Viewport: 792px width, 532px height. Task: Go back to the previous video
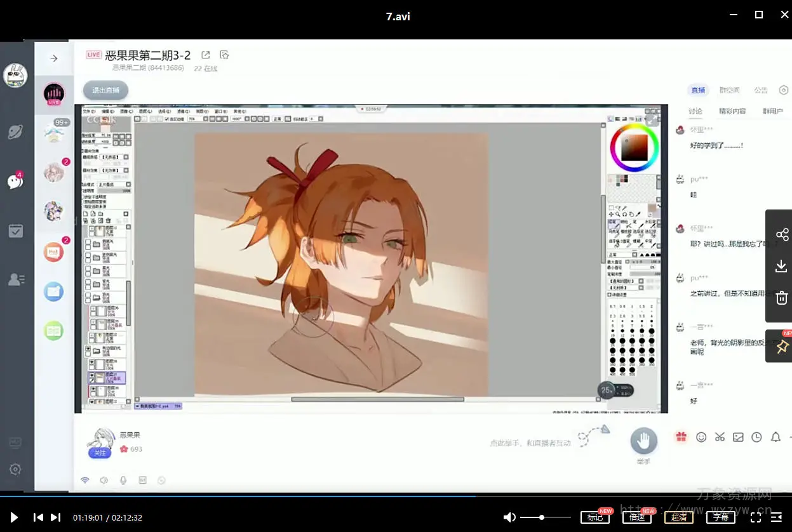click(x=38, y=517)
